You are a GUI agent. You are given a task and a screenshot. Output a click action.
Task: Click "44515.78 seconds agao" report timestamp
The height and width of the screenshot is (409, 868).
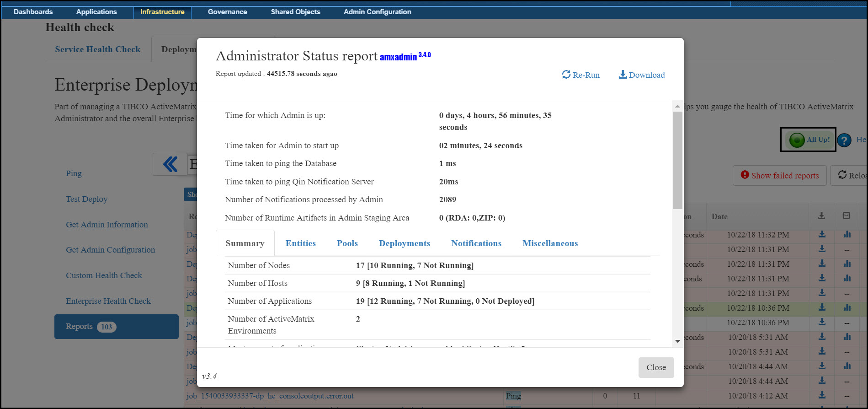(302, 74)
